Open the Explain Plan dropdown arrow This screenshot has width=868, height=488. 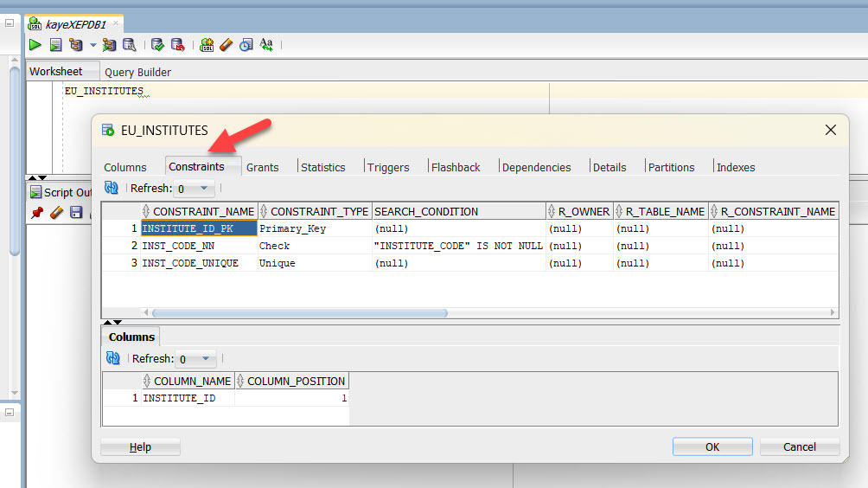point(93,45)
